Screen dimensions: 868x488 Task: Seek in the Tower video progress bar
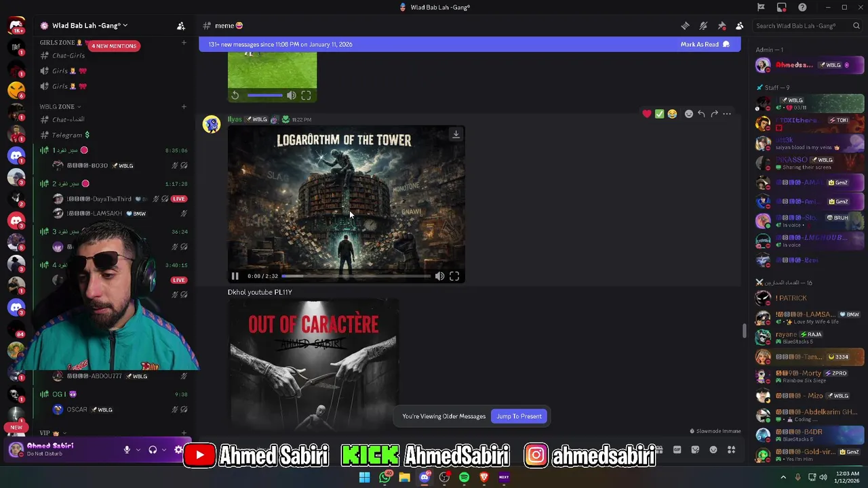tap(356, 276)
